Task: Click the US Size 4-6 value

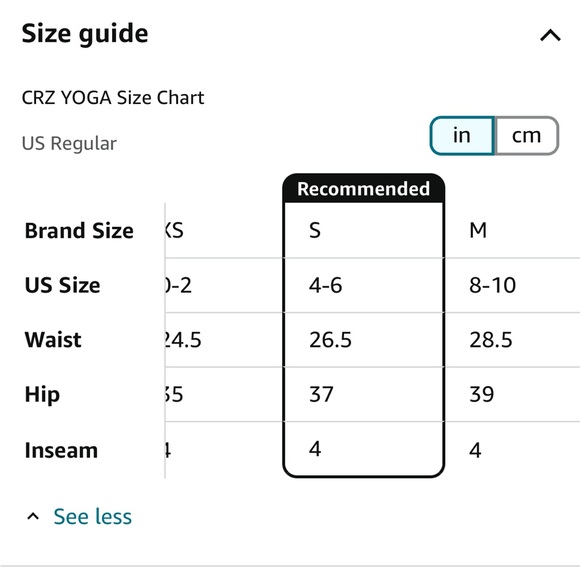Action: coord(326,285)
